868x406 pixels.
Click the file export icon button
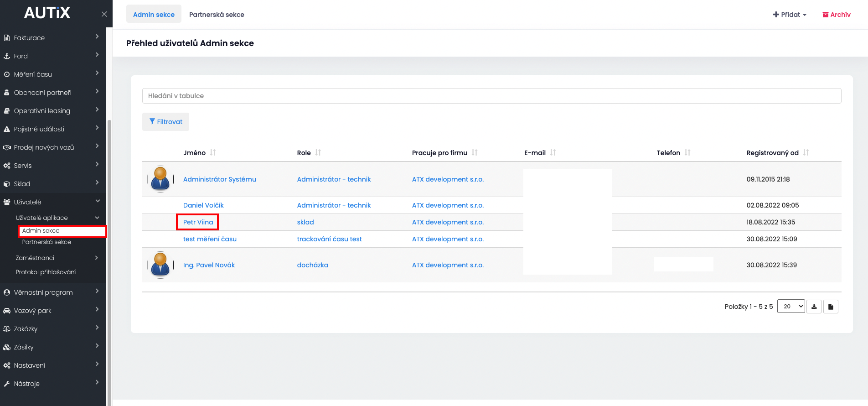[x=831, y=307]
